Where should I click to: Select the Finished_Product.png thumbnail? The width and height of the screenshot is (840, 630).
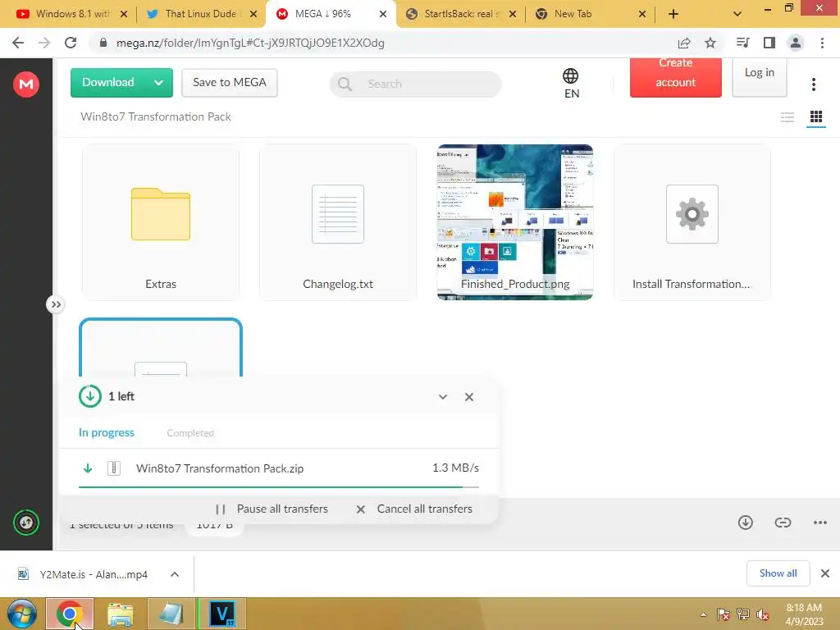pos(515,221)
